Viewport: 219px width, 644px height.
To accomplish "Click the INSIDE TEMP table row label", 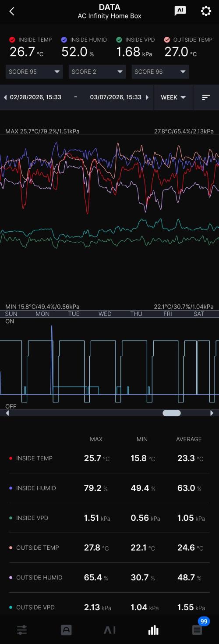I will coord(34,458).
